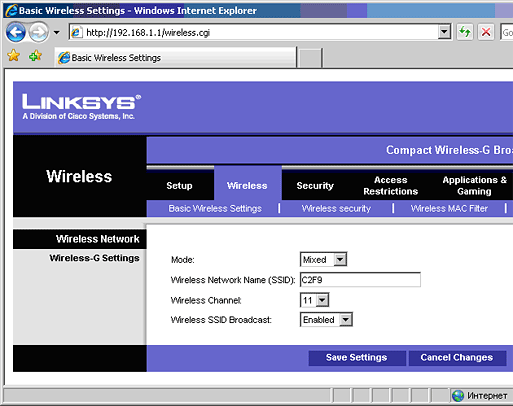Viewport: 513px width, 406px height.
Task: Open the Wireless SSID Broadcast dropdown
Action: [326, 320]
